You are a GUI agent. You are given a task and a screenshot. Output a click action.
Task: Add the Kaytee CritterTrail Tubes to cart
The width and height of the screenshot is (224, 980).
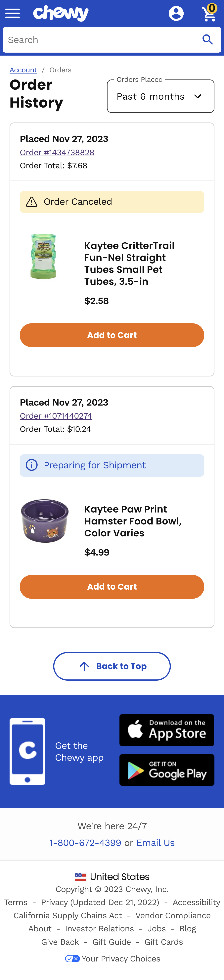[112, 335]
